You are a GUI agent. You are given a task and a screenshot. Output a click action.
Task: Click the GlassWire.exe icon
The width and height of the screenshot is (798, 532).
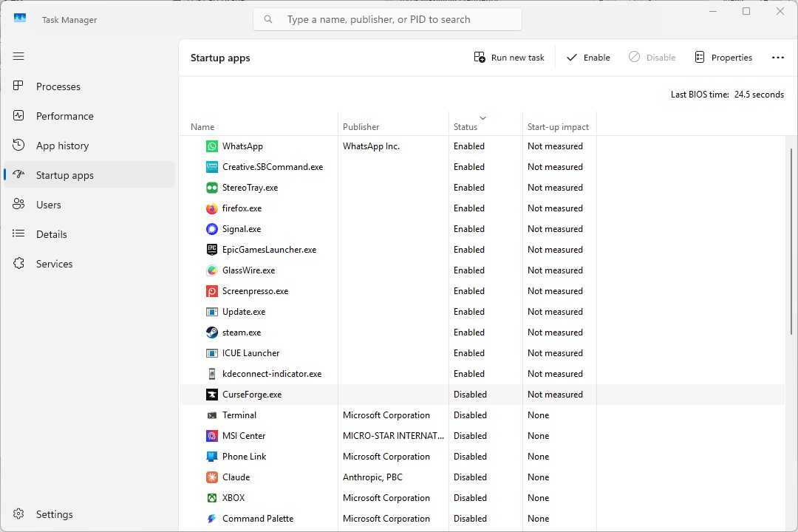212,270
